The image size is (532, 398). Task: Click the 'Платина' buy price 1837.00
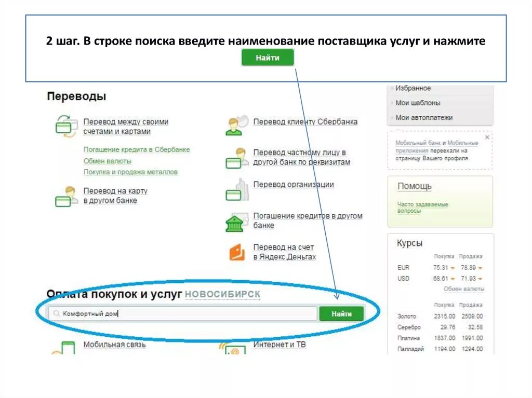pos(445,338)
